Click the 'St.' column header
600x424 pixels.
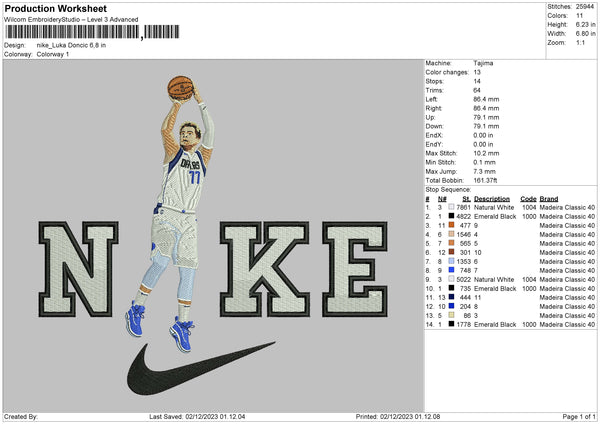[466, 199]
